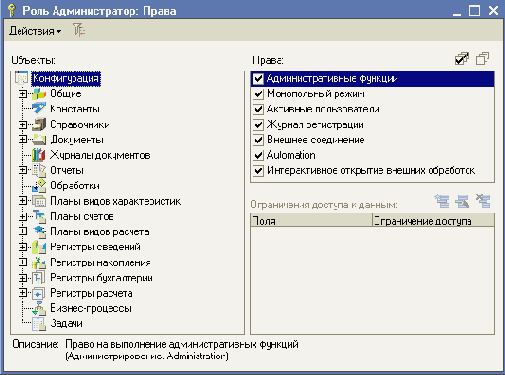Screen dimensions: 505x375
Task: Expand the Справочники tree node
Action: (x=23, y=125)
